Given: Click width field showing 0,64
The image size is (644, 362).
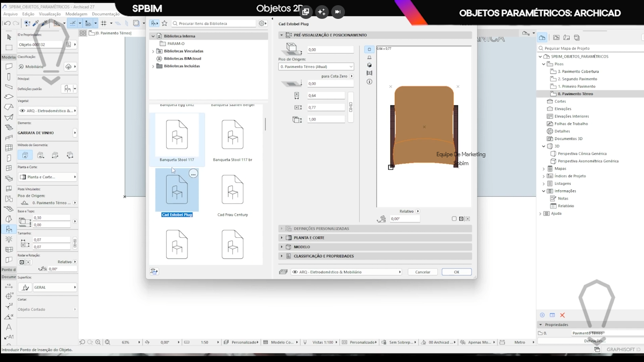Looking at the screenshot, I should 326,95.
